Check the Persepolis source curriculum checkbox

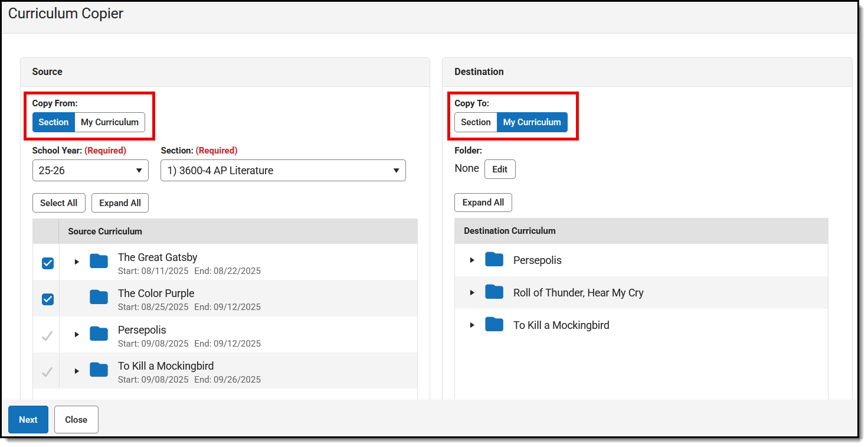47,335
